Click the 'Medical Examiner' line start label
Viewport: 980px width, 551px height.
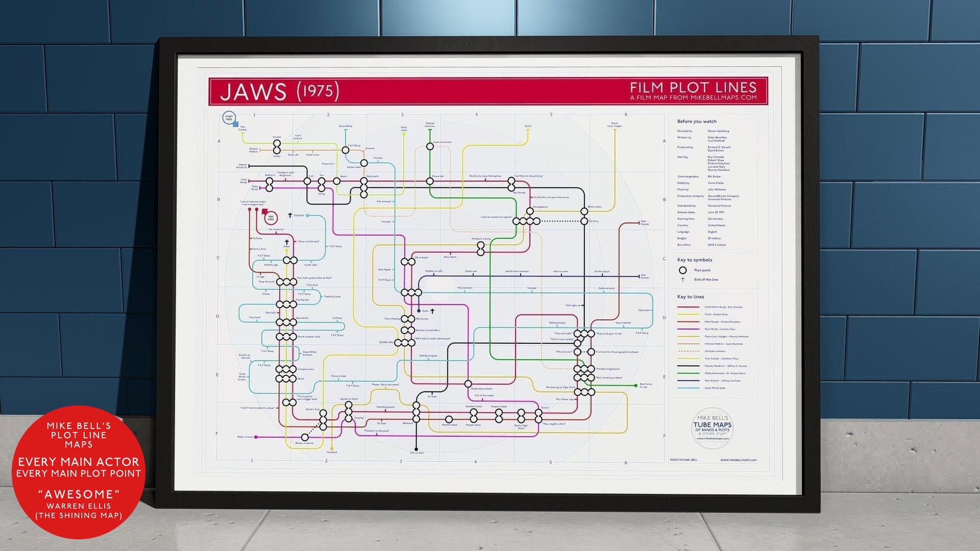(x=430, y=125)
